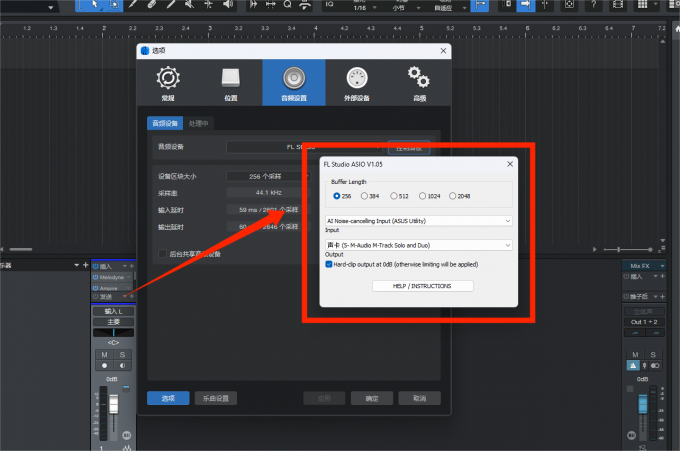This screenshot has width=680, height=451.
Task: Open the M-Audio M-Track output dropdown
Action: tap(418, 245)
